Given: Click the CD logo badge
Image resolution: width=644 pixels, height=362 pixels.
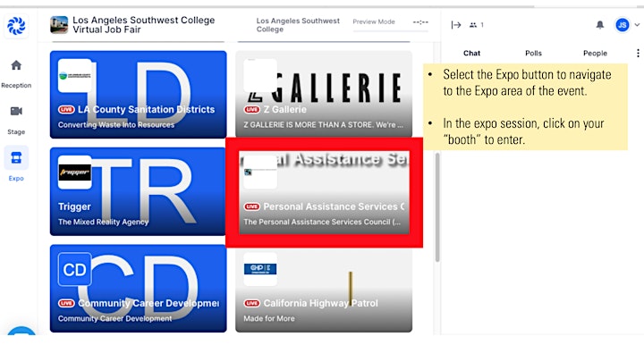Looking at the screenshot, I should pos(75,269).
